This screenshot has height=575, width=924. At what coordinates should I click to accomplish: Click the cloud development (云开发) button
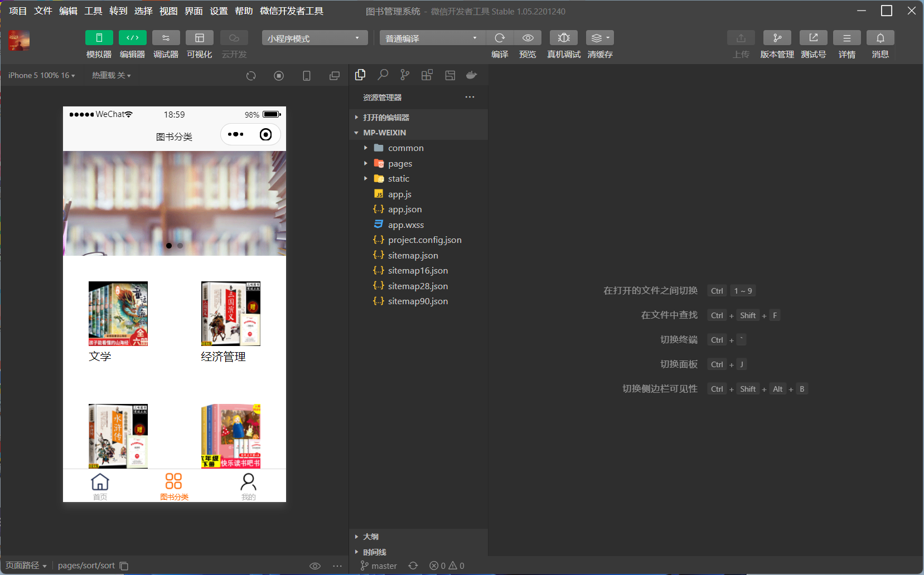click(x=234, y=38)
